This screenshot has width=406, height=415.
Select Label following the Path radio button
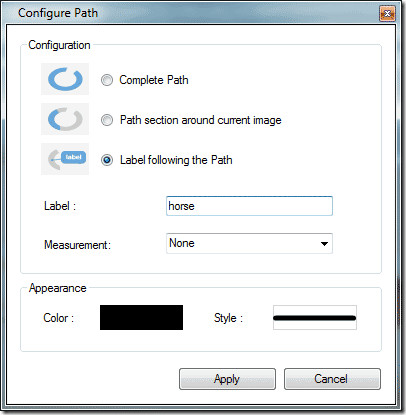pyautogui.click(x=107, y=160)
